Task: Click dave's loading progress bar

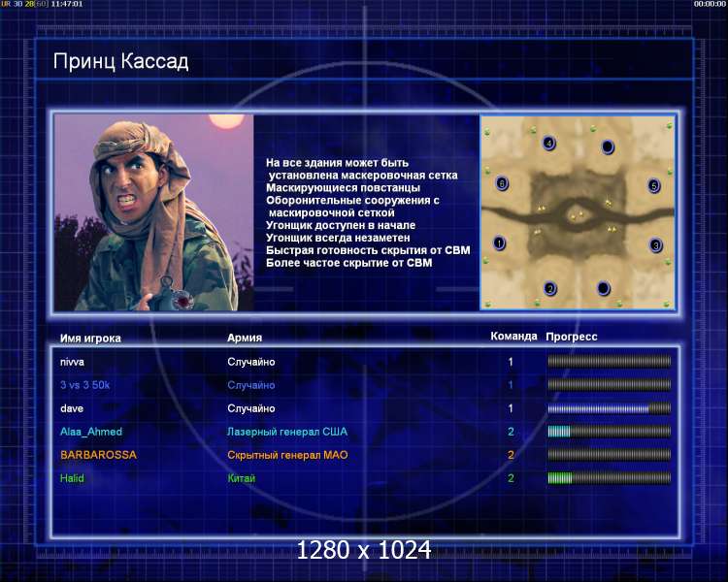Action: 610,408
